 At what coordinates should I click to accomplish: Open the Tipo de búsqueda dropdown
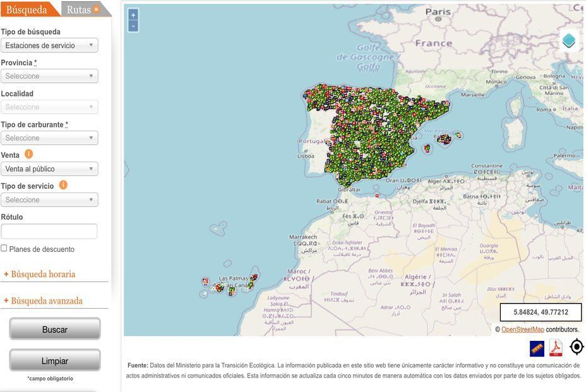pyautogui.click(x=49, y=45)
